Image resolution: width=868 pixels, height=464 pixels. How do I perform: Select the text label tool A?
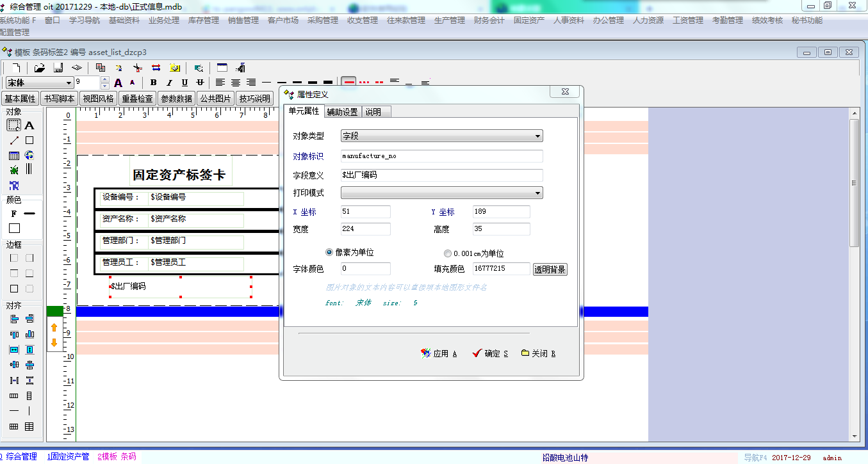tap(29, 125)
